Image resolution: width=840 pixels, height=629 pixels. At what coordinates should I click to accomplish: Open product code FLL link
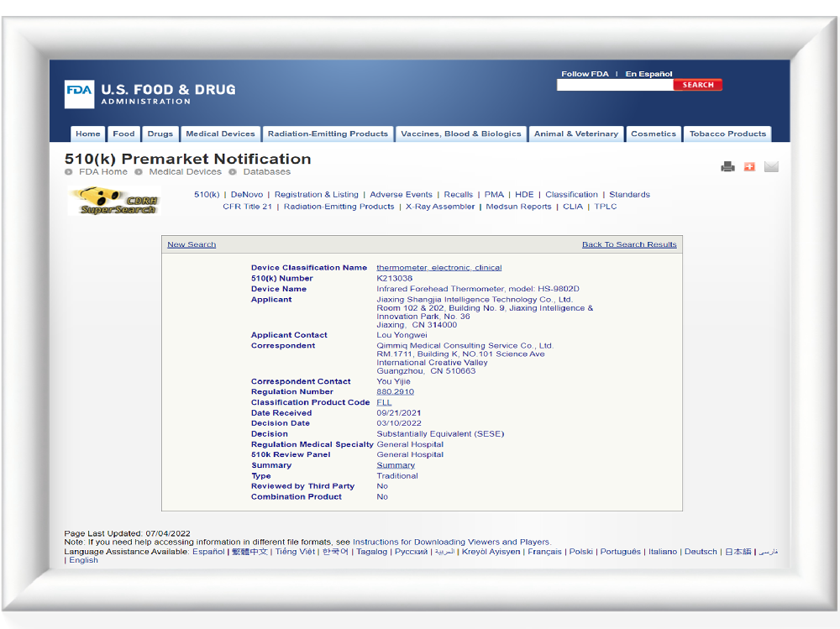pyautogui.click(x=384, y=402)
